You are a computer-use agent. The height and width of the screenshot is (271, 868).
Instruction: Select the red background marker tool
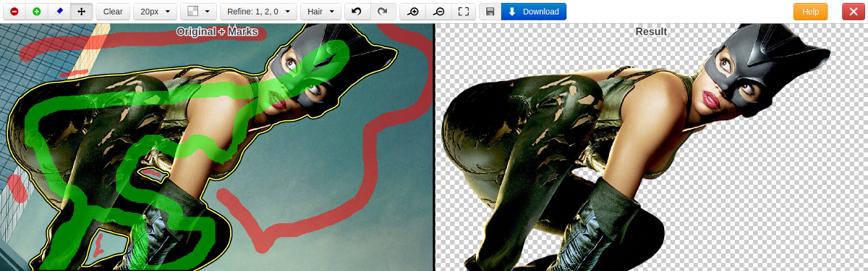[14, 12]
